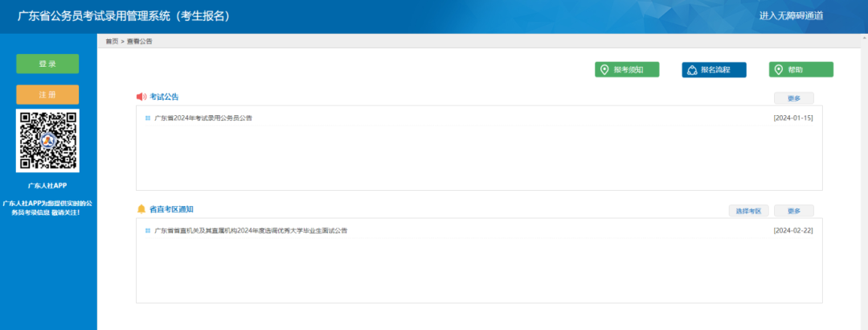The image size is (868, 330).
Task: Click the bullet icon before 广东省2024年考试录用公务员公告
Action: coord(148,118)
